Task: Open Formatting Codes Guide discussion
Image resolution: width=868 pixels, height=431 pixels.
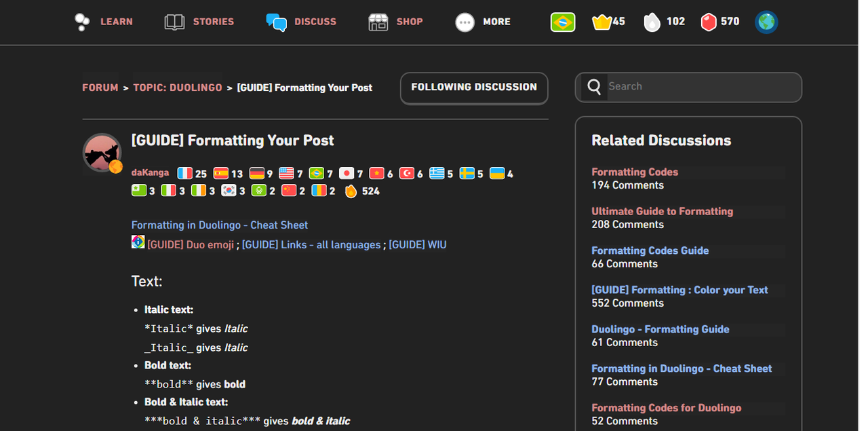Action: 650,251
